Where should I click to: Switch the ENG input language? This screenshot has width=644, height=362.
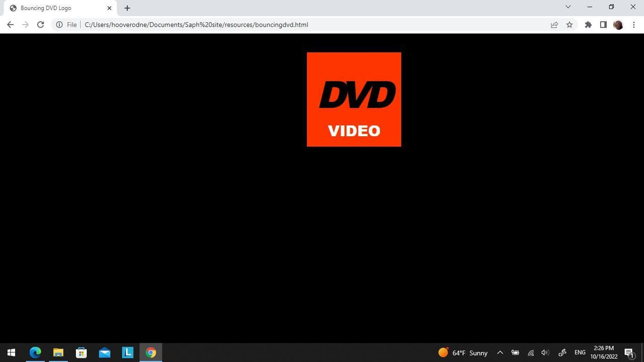point(580,352)
